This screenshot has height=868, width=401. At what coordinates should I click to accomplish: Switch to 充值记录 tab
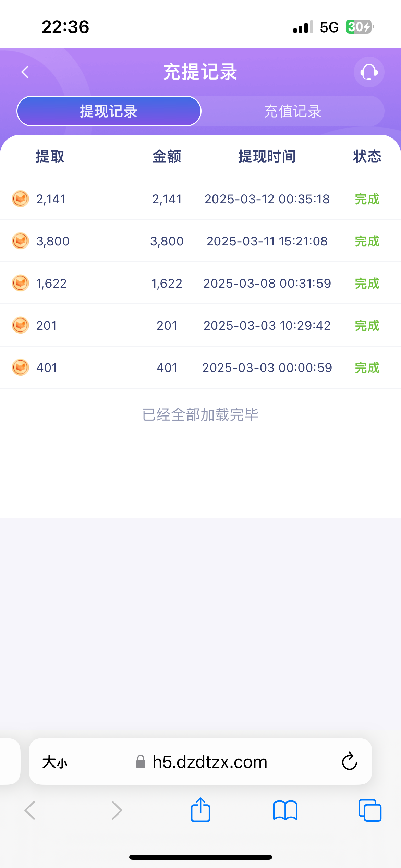click(x=293, y=111)
